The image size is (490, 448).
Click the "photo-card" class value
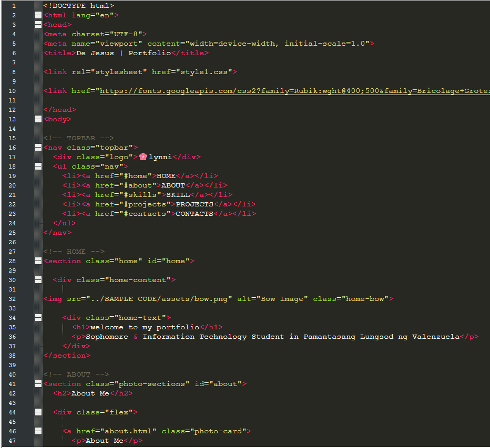click(x=218, y=431)
